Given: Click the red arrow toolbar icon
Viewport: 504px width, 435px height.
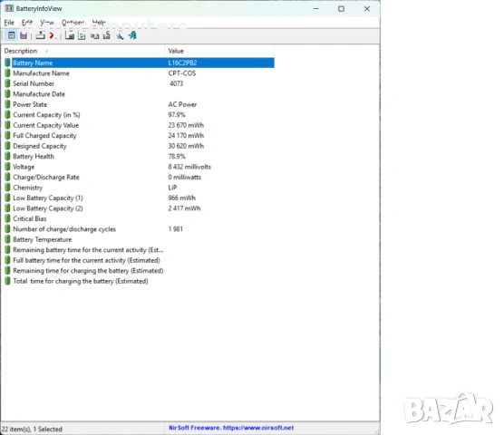Looking at the screenshot, I should 52,35.
